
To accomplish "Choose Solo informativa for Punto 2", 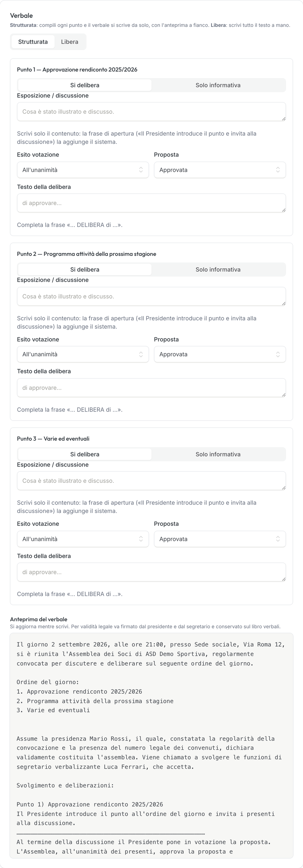I will [x=218, y=270].
